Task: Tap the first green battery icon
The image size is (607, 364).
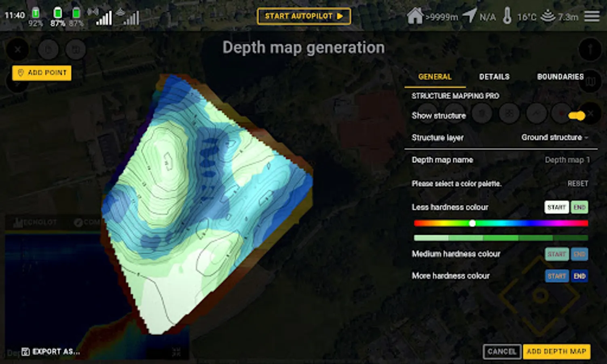Action: tap(36, 13)
